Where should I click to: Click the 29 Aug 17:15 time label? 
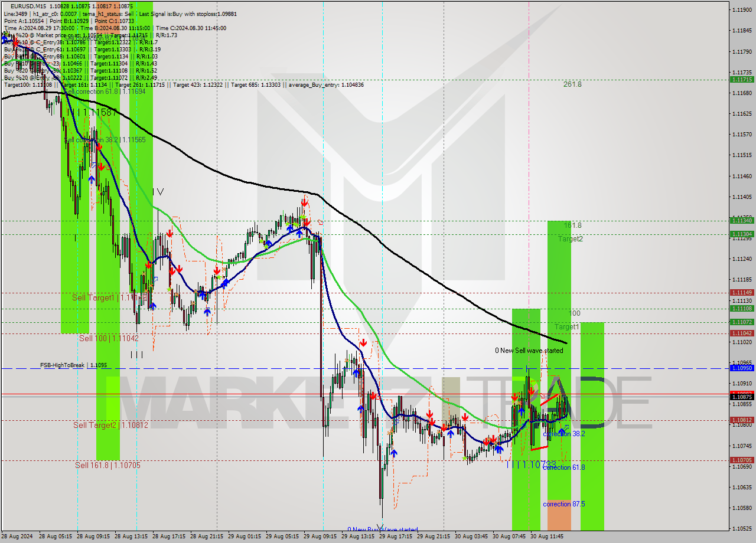pos(397,537)
